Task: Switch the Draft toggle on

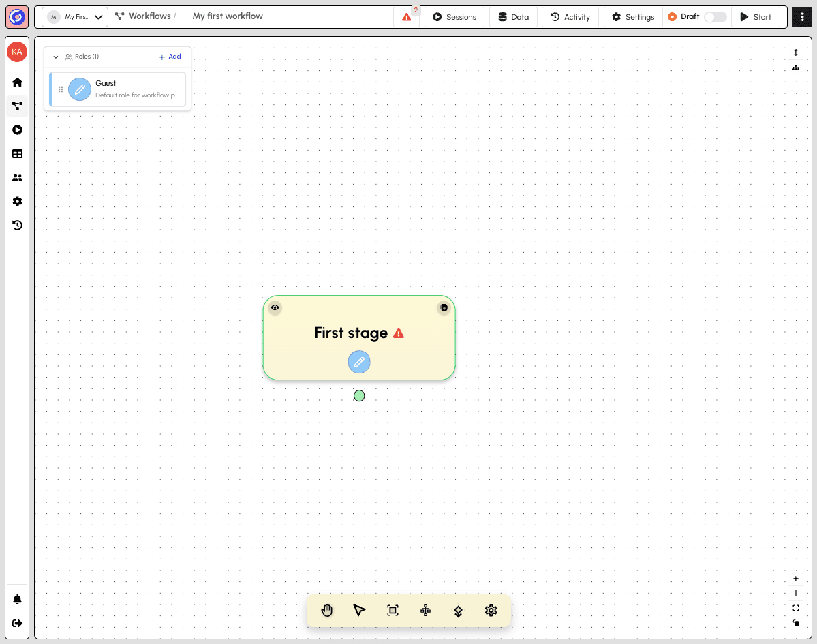Action: click(715, 16)
